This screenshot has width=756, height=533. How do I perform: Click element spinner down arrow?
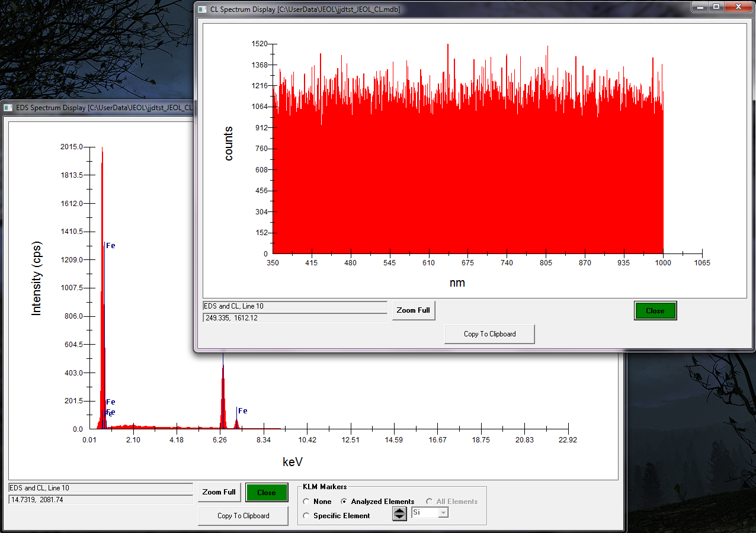400,517
